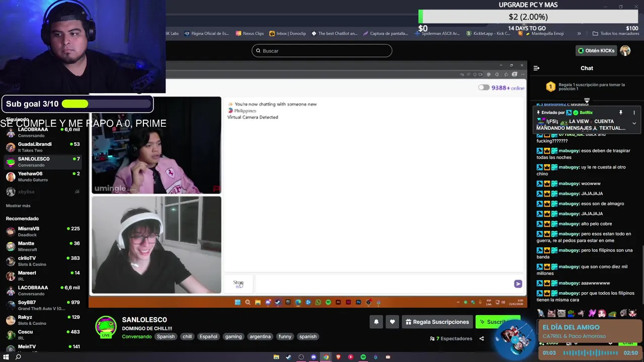Click the Spanish tag
The height and width of the screenshot is (362, 644).
tap(166, 336)
